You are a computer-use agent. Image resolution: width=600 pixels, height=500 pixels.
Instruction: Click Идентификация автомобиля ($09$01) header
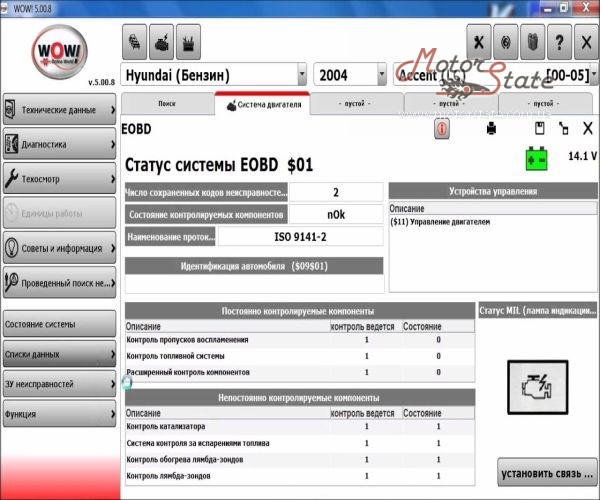[x=254, y=266]
